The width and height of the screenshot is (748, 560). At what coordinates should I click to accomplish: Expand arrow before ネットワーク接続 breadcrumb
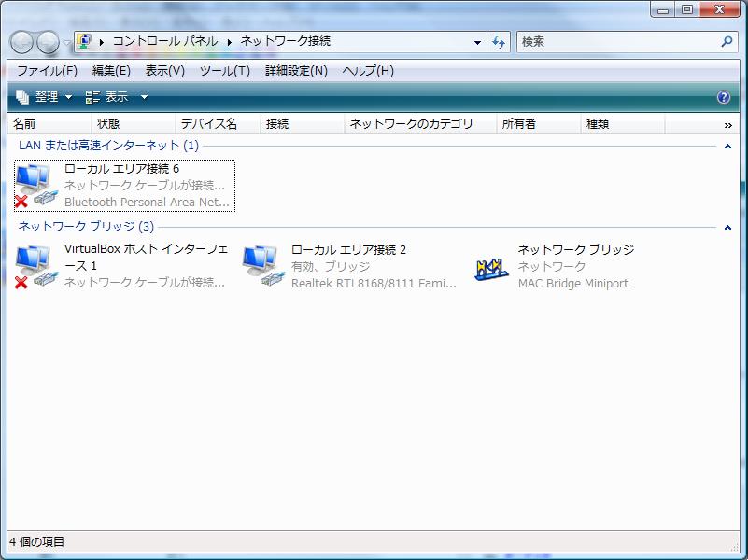tap(230, 42)
